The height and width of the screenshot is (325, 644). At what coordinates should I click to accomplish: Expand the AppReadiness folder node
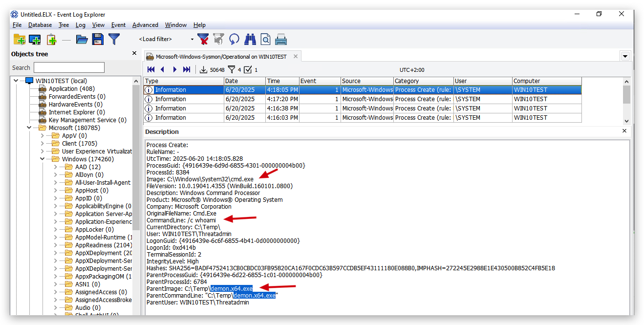pos(55,245)
